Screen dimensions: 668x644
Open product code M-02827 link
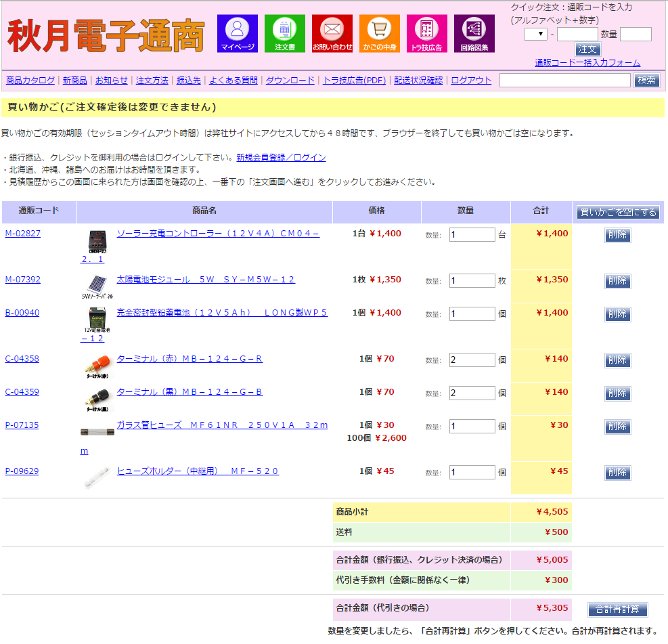(23, 234)
